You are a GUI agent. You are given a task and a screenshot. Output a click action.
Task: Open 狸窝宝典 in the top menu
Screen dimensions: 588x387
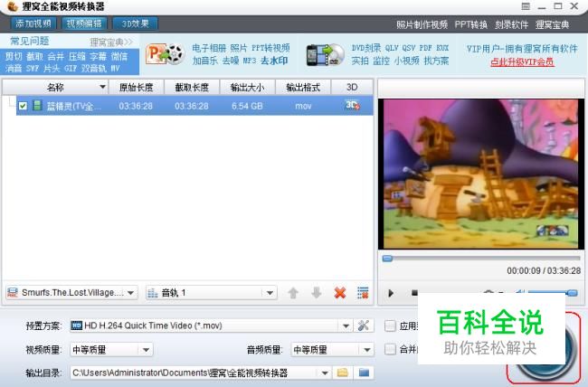[552, 24]
